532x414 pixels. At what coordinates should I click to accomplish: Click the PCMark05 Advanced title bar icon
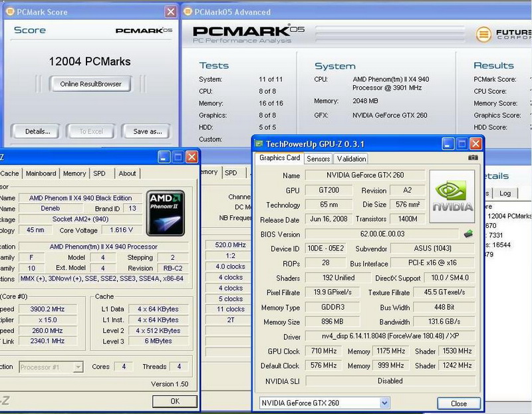(x=188, y=12)
